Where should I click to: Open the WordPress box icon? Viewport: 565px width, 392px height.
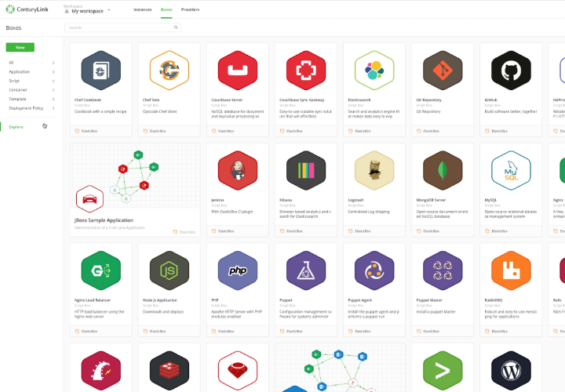point(511,371)
